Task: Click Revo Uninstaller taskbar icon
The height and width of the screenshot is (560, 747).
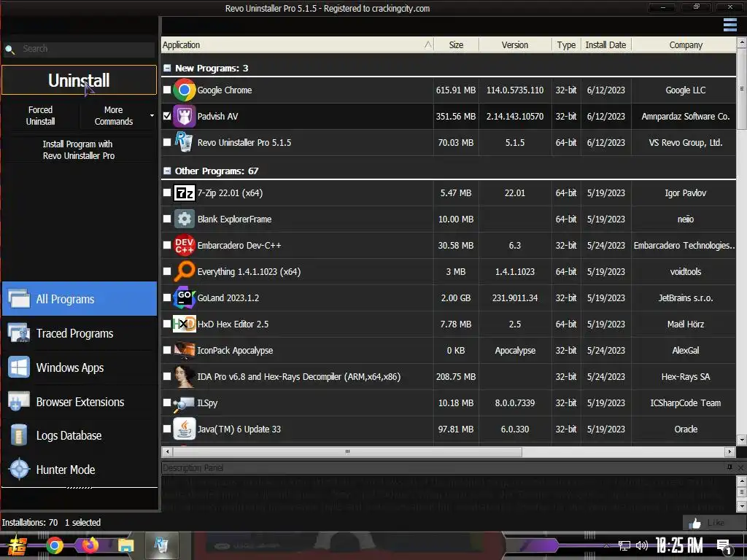Action: click(x=161, y=545)
